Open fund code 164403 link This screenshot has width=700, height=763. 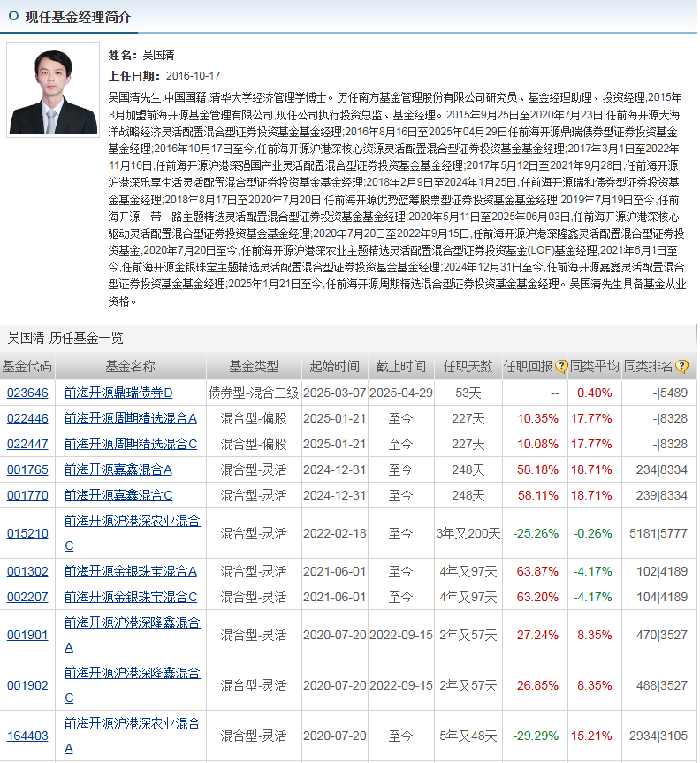[27, 736]
